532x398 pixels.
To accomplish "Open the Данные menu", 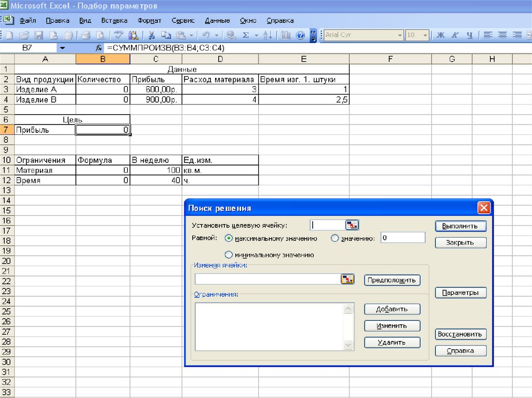I will click(217, 21).
